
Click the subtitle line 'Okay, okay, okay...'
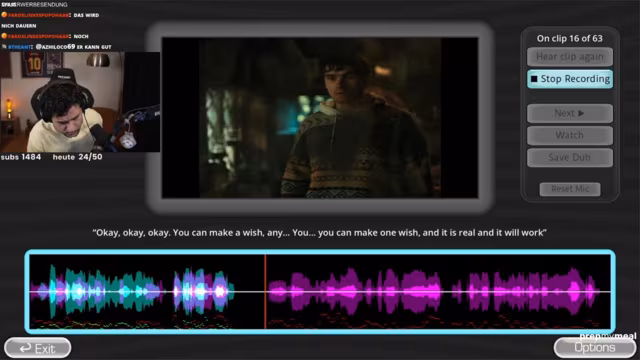(x=320, y=233)
